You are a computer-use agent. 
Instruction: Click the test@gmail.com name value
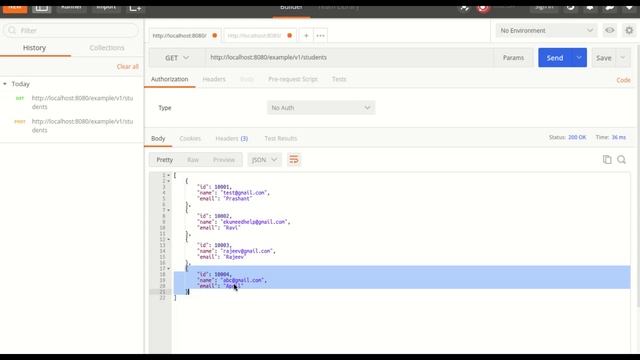click(x=244, y=193)
